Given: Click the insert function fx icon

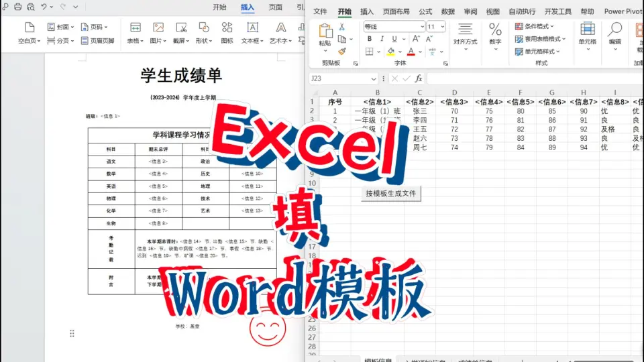Looking at the screenshot, I should pyautogui.click(x=418, y=78).
